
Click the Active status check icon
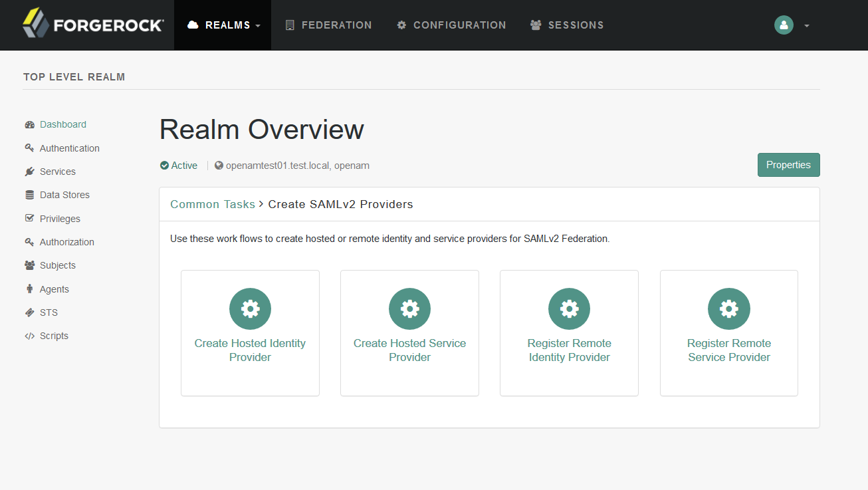[164, 166]
